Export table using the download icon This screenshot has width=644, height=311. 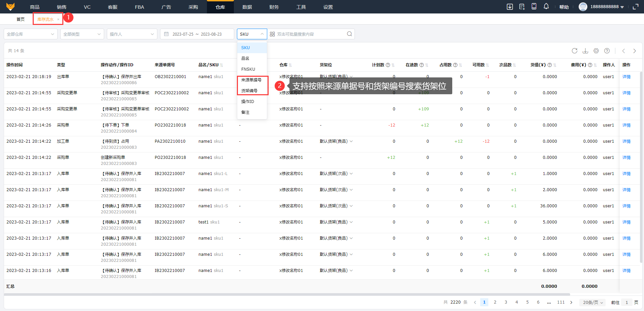click(585, 51)
